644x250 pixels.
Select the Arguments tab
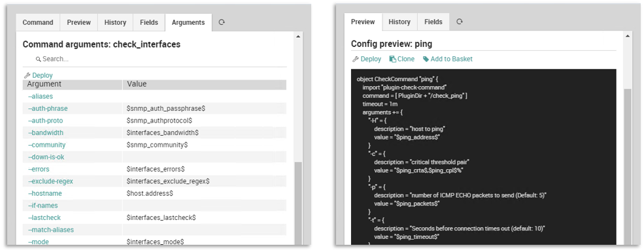188,23
